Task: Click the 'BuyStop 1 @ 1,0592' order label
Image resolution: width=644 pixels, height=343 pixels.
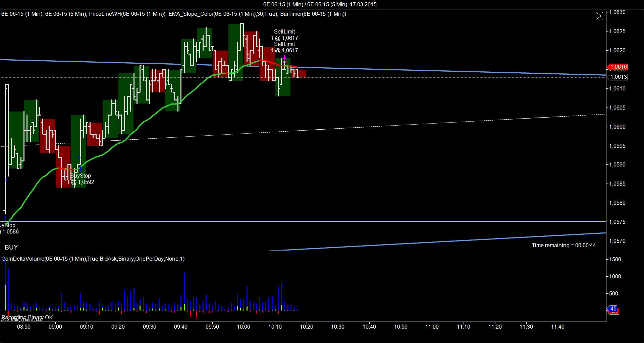Action: click(80, 179)
